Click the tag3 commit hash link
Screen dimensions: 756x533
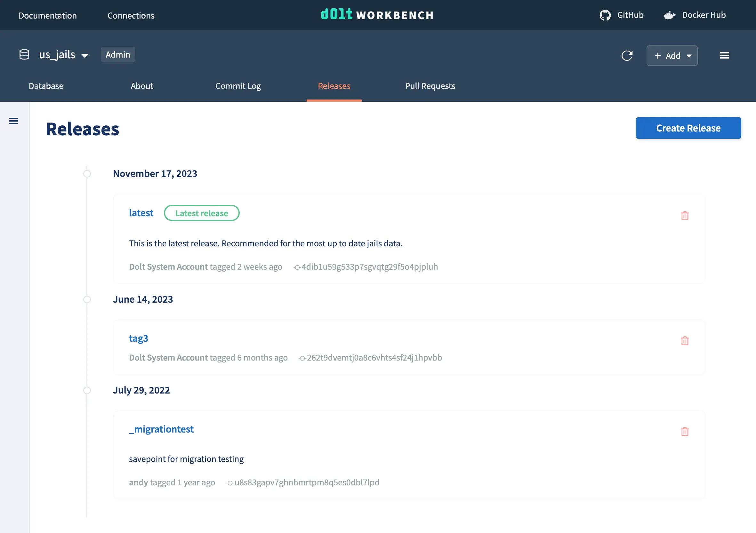tap(374, 358)
